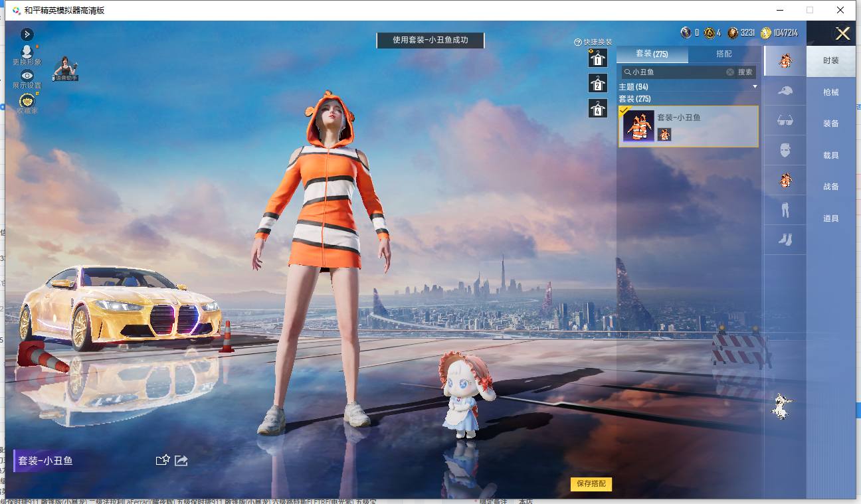Select the 套装-小丑鱼 outfit card
Viewport: 861px width, 504px height.
[x=688, y=126]
